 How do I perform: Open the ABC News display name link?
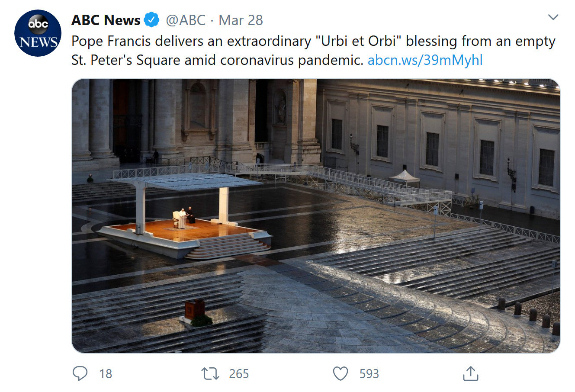click(x=106, y=20)
